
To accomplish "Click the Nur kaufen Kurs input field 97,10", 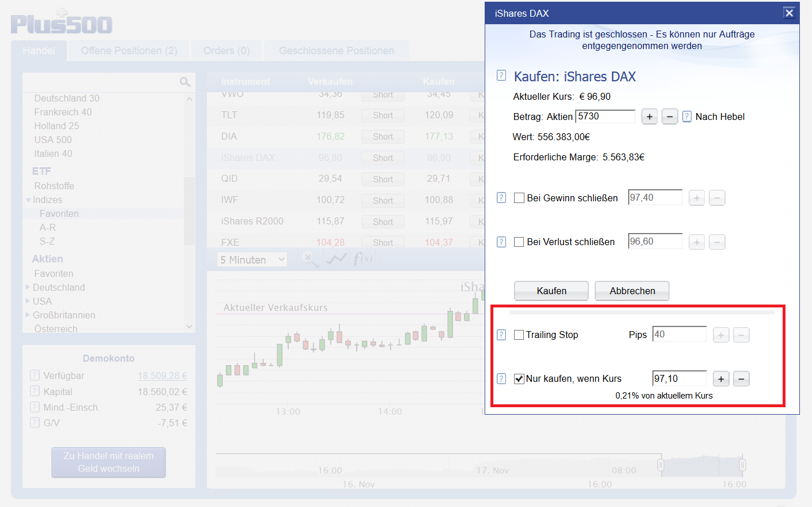I will point(679,378).
